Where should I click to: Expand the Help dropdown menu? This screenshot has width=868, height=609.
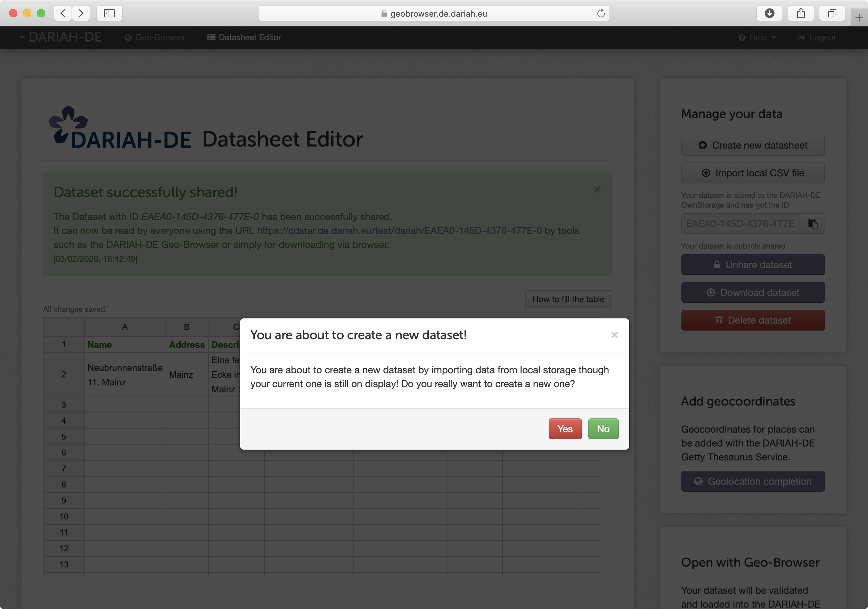(757, 37)
